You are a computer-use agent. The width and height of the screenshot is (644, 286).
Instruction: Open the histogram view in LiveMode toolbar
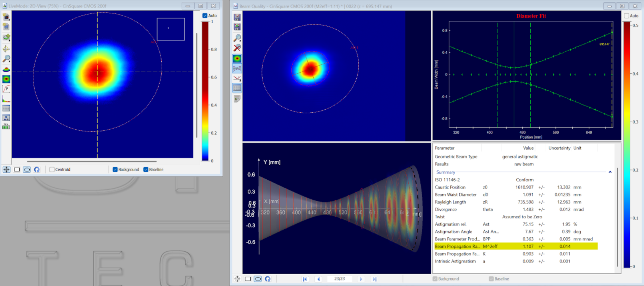(x=6, y=99)
